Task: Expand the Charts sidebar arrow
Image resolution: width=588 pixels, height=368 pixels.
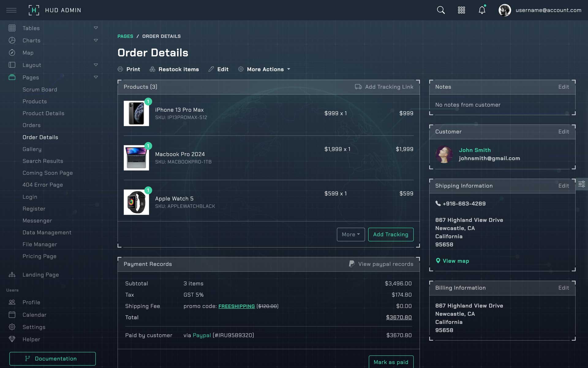Action: point(96,40)
